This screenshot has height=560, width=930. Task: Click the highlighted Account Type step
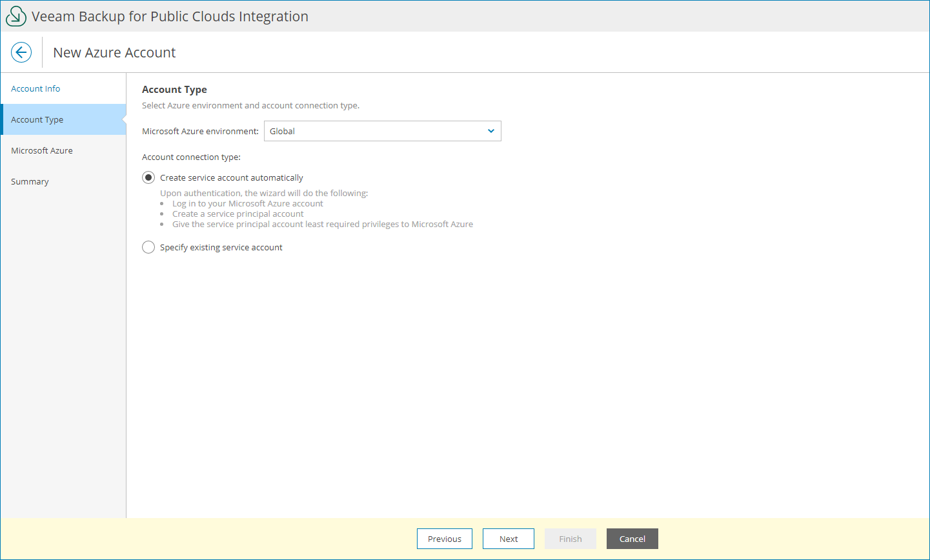pos(37,119)
